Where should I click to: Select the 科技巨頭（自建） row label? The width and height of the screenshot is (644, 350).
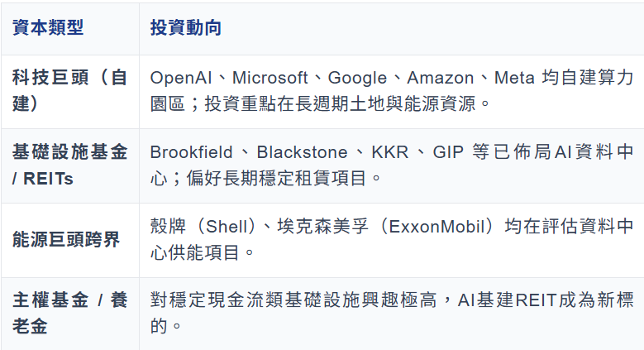(x=69, y=91)
